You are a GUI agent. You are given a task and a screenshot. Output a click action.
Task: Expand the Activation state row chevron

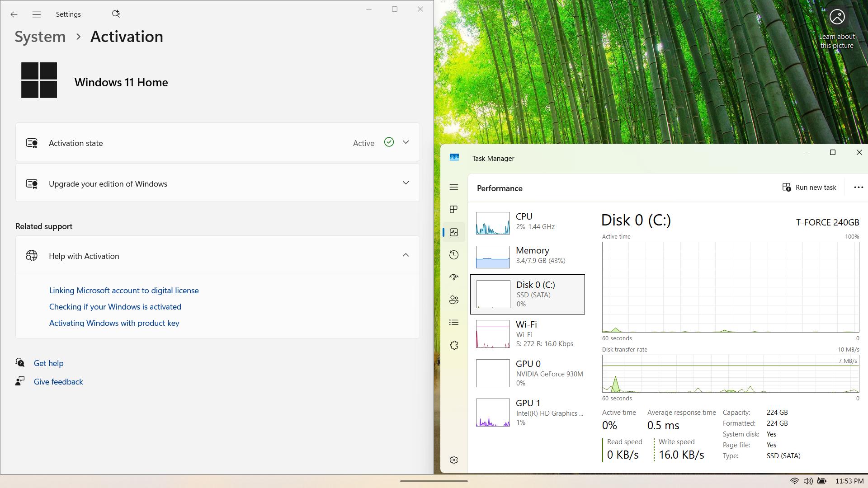406,142
